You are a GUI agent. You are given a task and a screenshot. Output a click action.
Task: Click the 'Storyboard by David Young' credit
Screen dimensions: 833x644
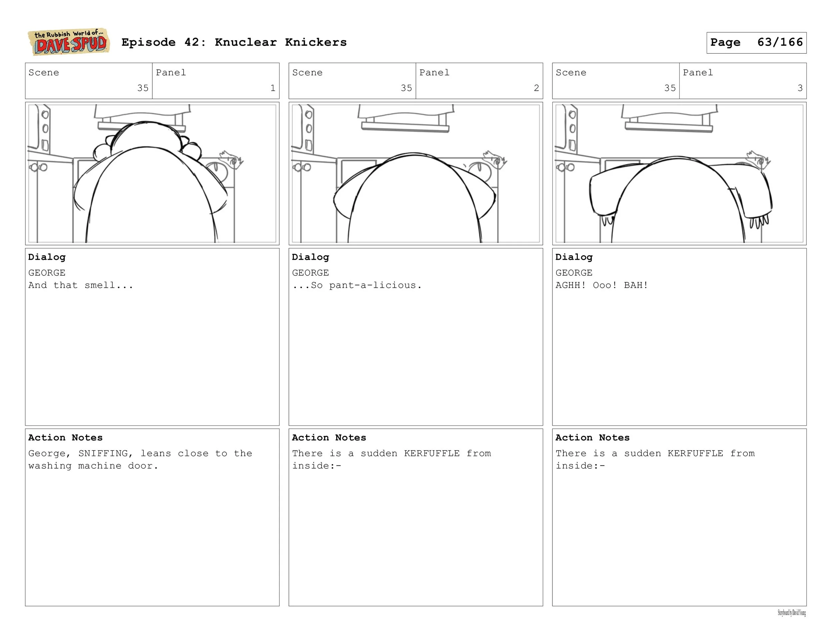tap(792, 613)
